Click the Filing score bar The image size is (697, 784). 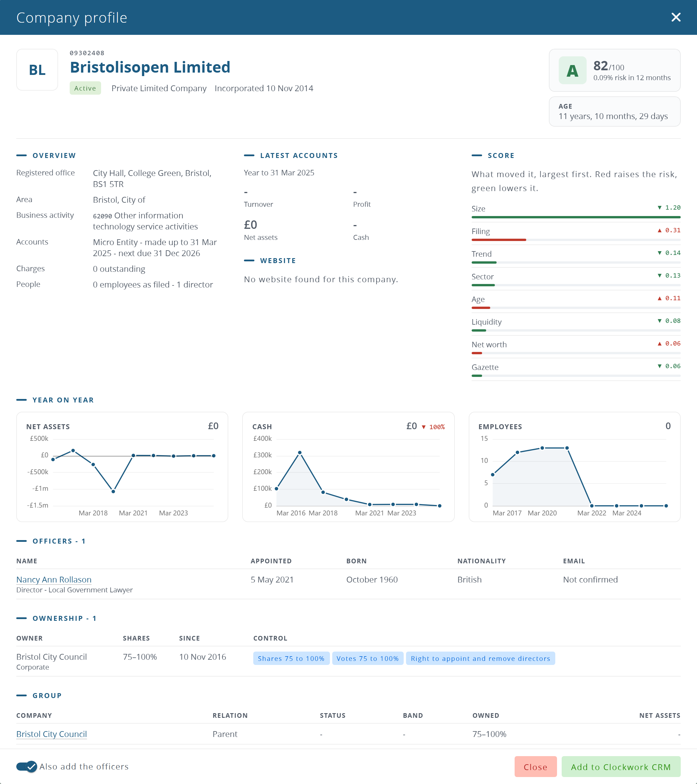[576, 240]
